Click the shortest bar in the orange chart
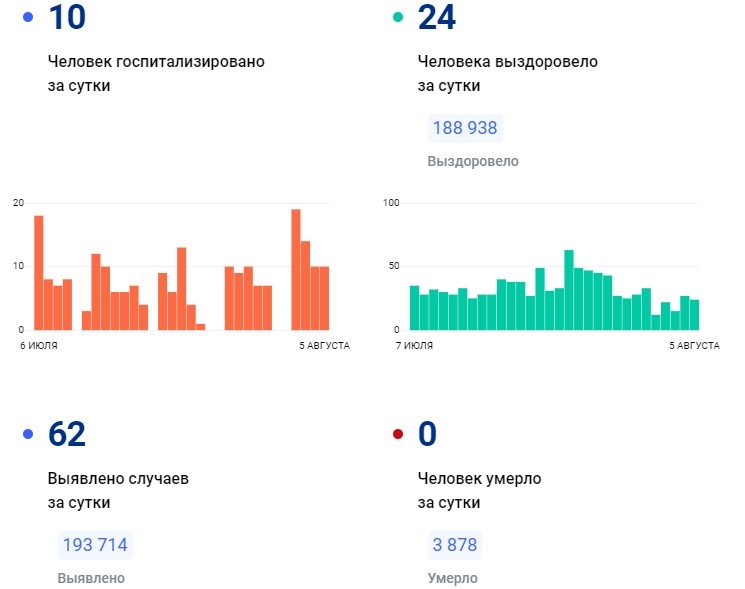Screen dimensions: 745x589 click(x=200, y=326)
